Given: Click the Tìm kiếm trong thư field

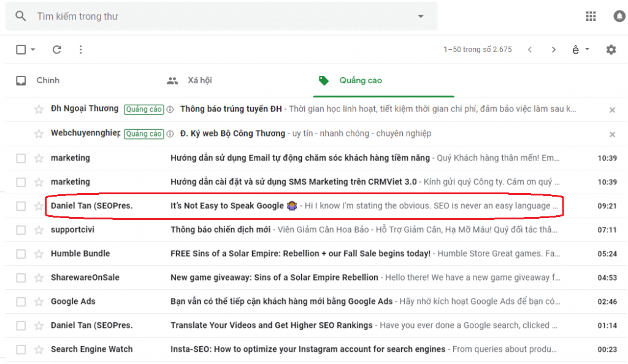Looking at the screenshot, I should 221,17.
